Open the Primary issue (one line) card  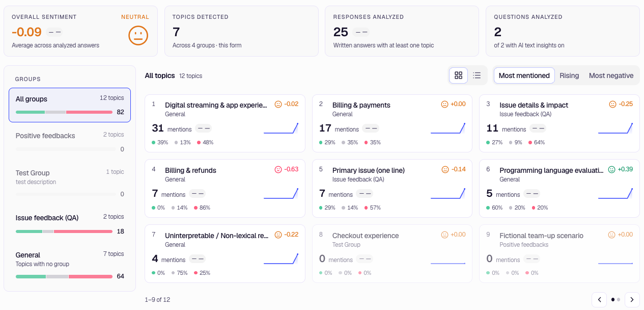pos(392,189)
